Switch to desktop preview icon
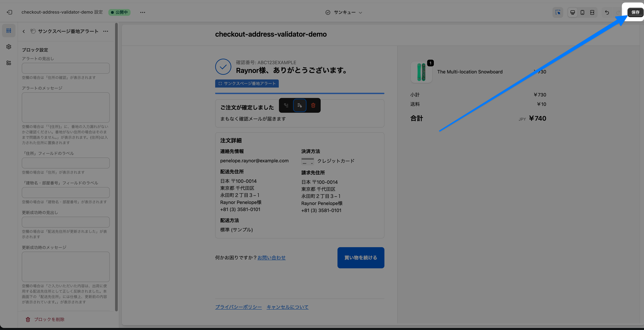This screenshot has width=644, height=330. (x=573, y=12)
